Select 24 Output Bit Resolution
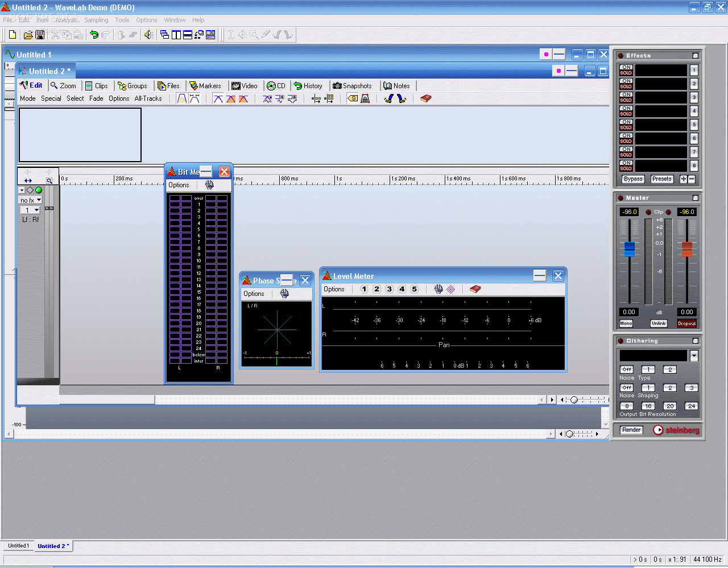The image size is (728, 568). pyautogui.click(x=692, y=406)
